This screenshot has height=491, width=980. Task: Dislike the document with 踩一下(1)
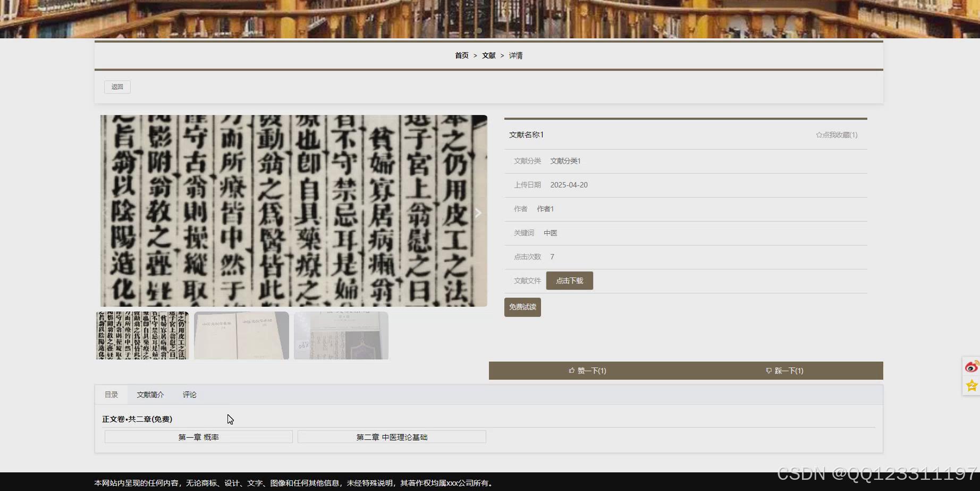click(x=785, y=370)
